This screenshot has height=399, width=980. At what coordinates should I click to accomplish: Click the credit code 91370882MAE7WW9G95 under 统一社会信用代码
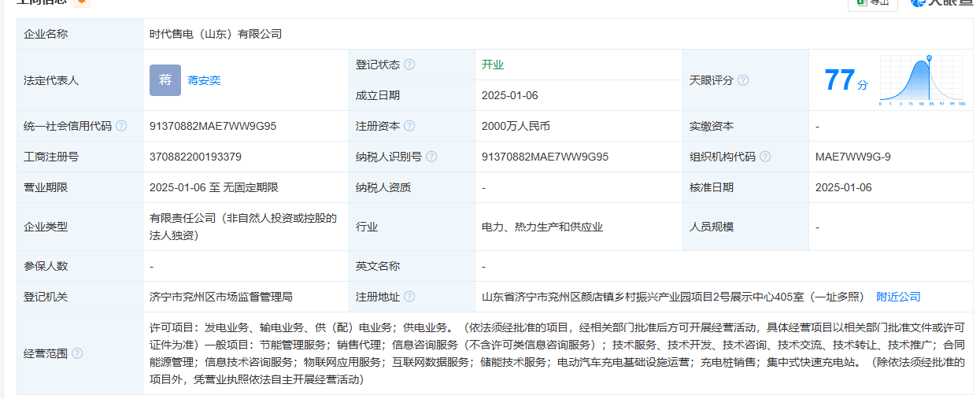click(213, 126)
